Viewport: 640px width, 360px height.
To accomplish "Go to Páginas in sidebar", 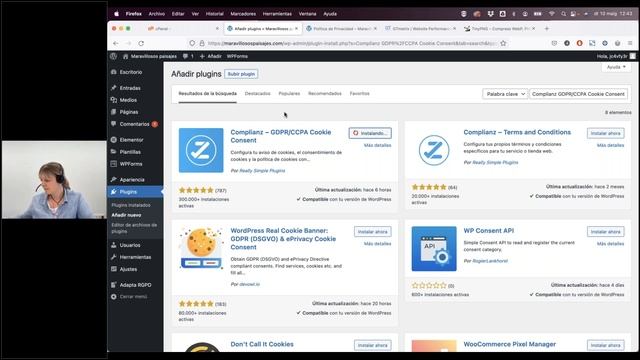I will pyautogui.click(x=129, y=112).
